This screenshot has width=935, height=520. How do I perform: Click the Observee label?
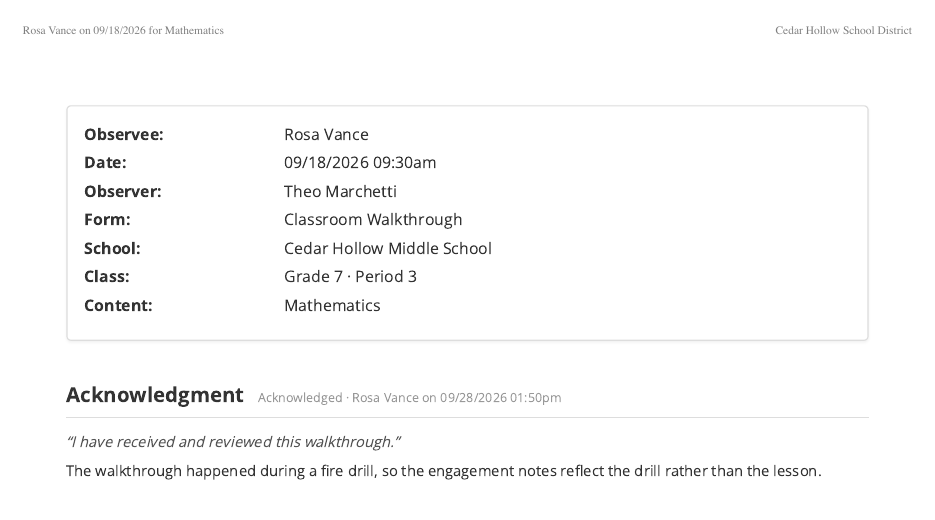coord(123,134)
